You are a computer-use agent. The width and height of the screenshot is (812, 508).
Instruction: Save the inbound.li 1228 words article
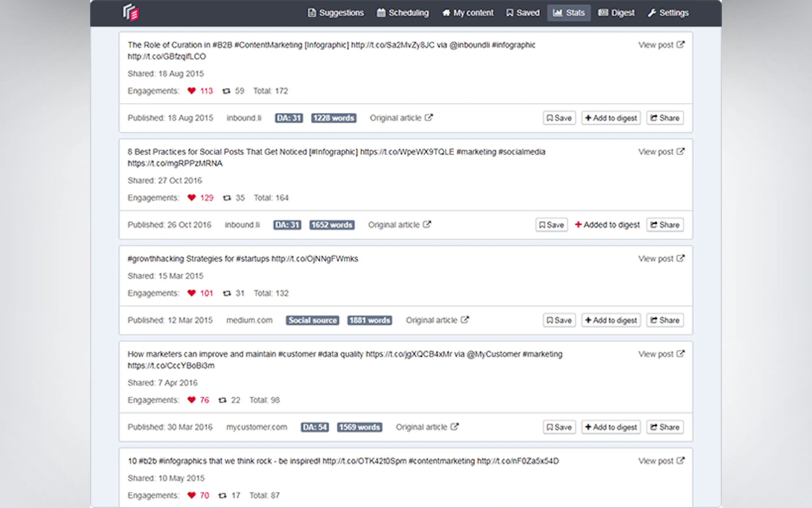tap(559, 118)
